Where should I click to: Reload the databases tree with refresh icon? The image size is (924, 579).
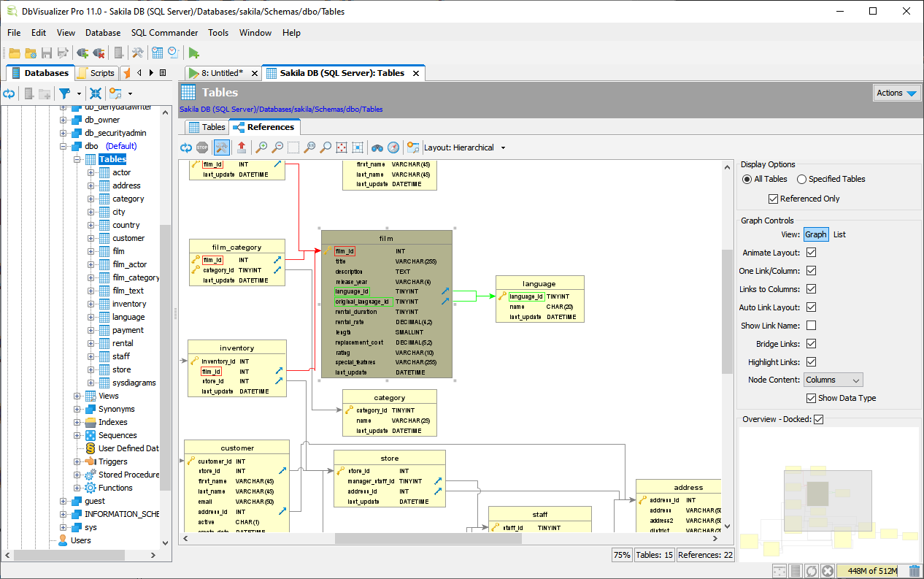(x=9, y=93)
